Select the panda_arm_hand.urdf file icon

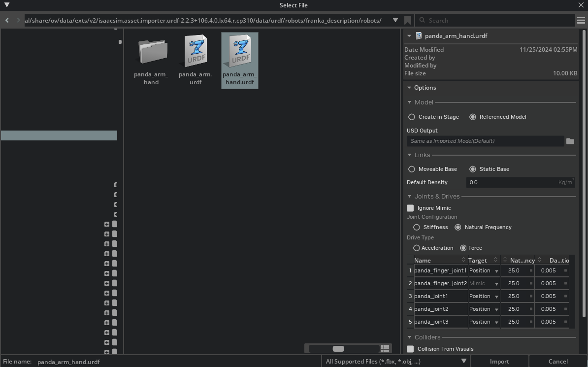(x=240, y=52)
